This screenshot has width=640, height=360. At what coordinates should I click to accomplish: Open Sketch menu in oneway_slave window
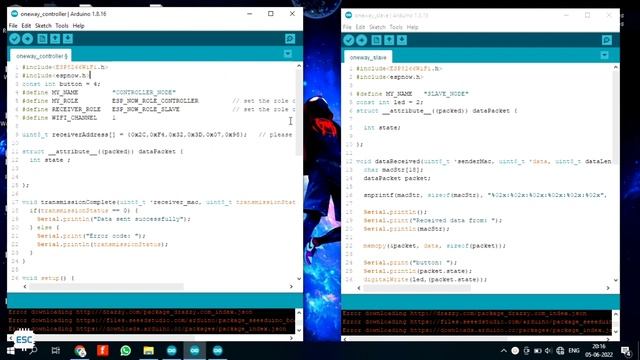point(377,27)
